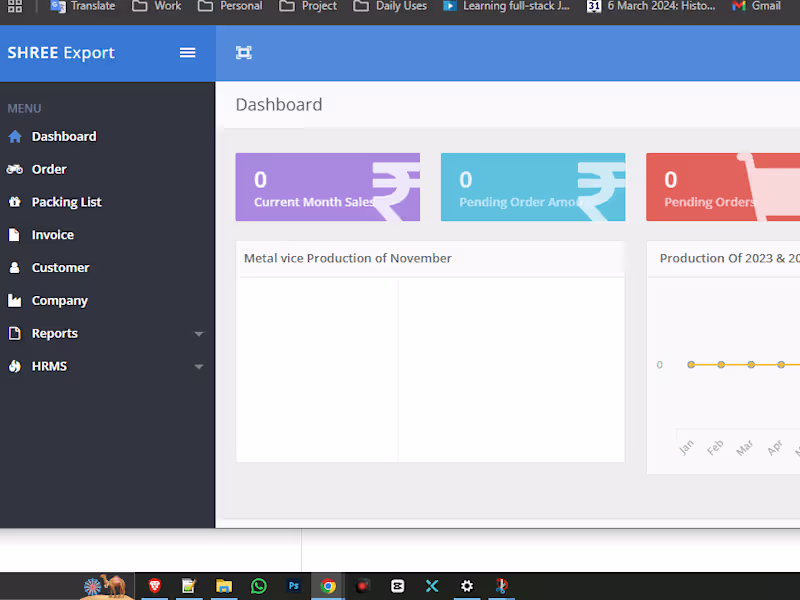The height and width of the screenshot is (600, 800).
Task: Open the Gmail bookmark
Action: (x=756, y=6)
